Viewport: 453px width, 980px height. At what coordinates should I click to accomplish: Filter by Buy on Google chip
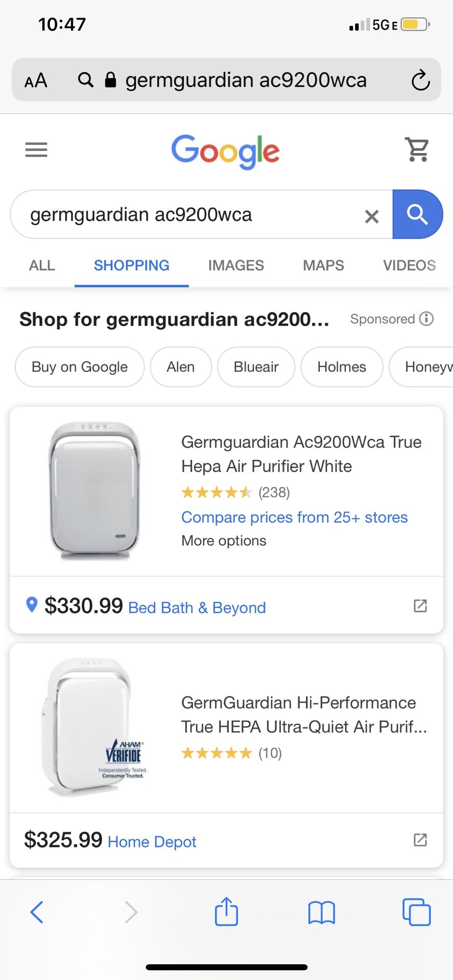80,367
